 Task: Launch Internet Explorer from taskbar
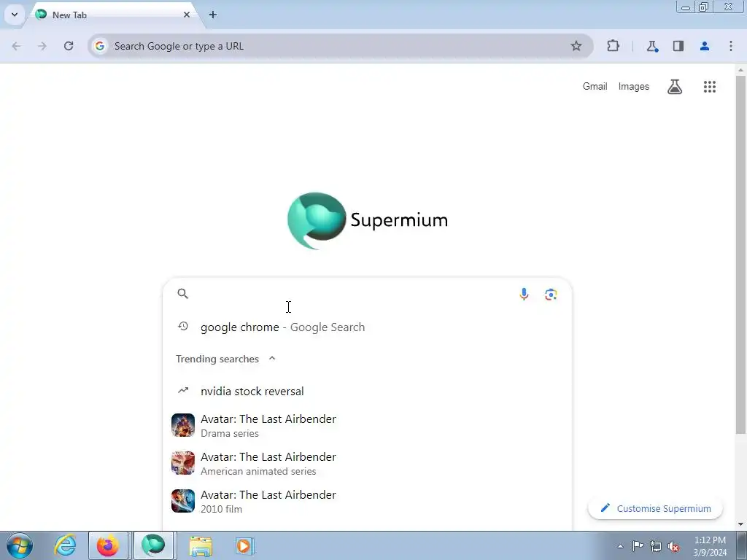click(x=65, y=545)
